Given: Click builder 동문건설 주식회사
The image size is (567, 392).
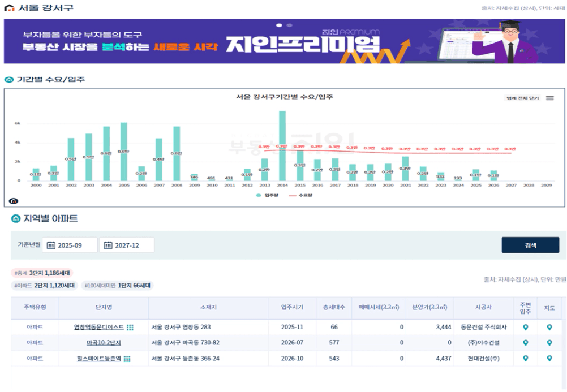Looking at the screenshot, I should coord(483,328).
